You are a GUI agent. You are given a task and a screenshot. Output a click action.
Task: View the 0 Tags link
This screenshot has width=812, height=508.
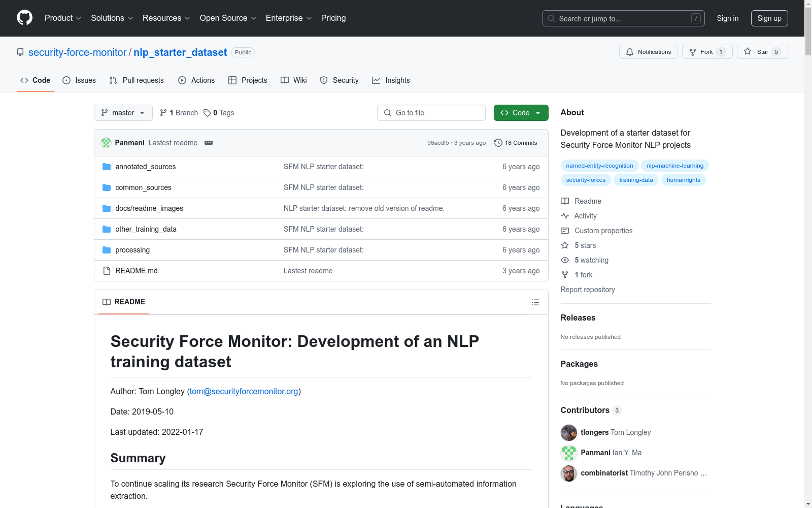pyautogui.click(x=219, y=113)
